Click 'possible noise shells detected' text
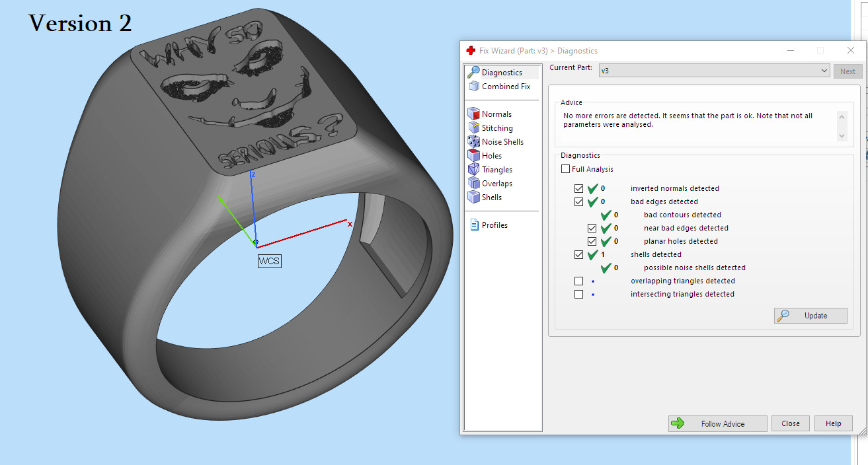This screenshot has width=868, height=465. pos(695,268)
